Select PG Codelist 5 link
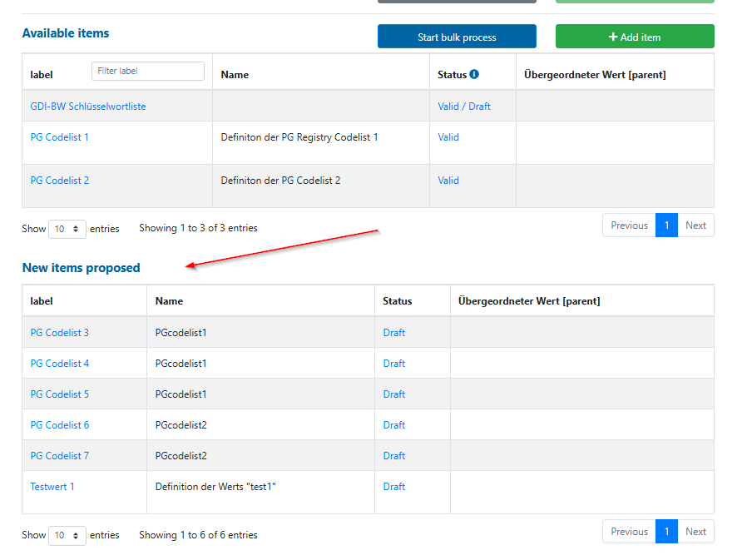 [59, 394]
